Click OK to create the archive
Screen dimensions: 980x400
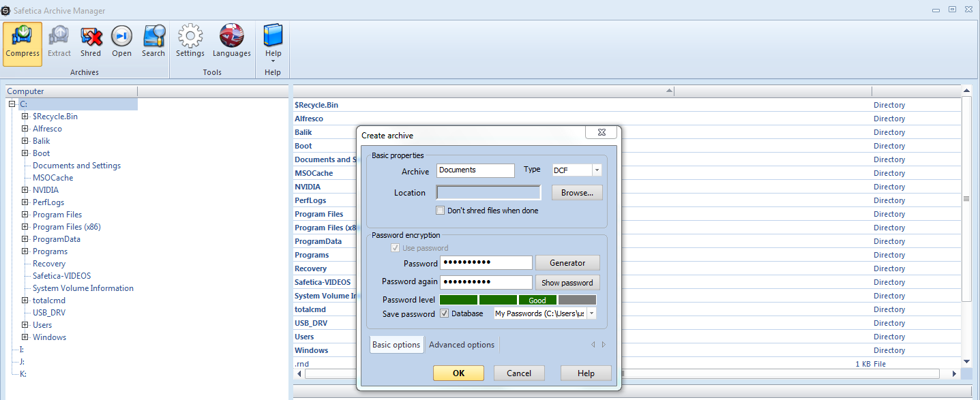[458, 373]
